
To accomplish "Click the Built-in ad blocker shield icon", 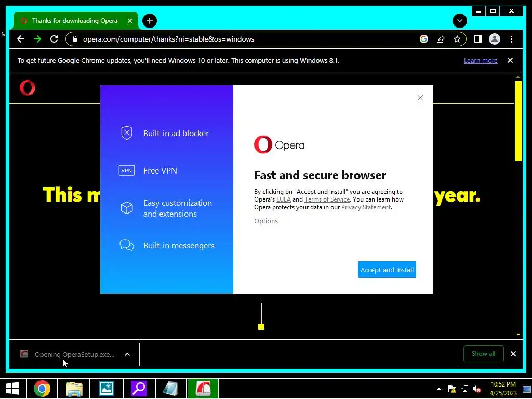I will coord(127,133).
